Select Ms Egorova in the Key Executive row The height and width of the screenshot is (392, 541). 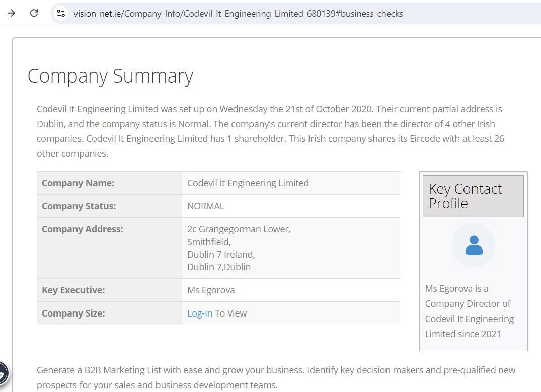pos(211,290)
